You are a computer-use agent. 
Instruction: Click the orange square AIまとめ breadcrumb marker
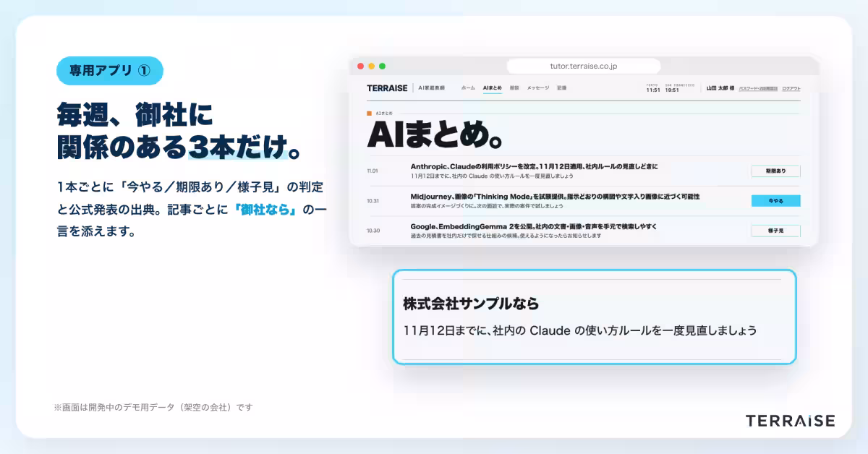[x=369, y=113]
